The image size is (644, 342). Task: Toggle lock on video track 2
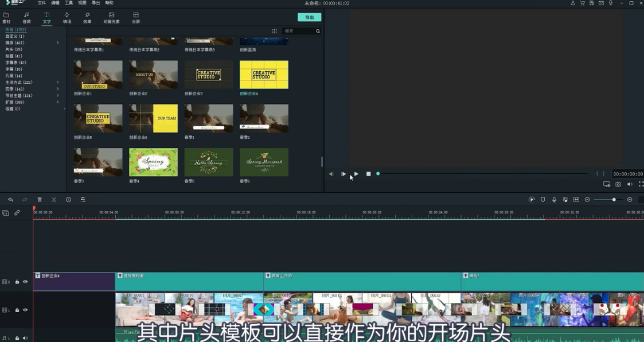coord(17,282)
